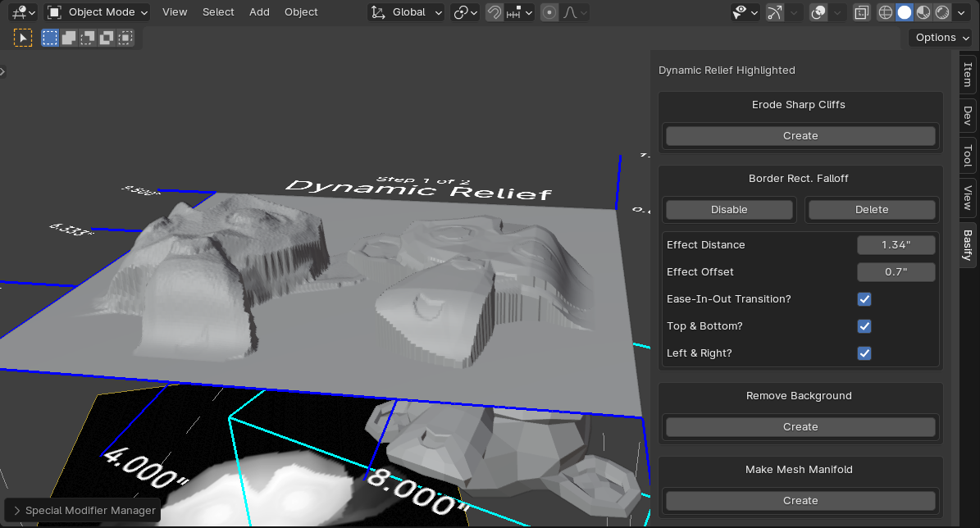This screenshot has width=980, height=528.
Task: Choose the subtract selection mode icon
Action: pyautogui.click(x=88, y=38)
